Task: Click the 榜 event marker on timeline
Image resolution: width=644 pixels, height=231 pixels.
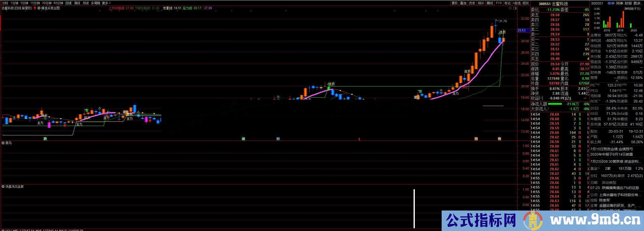Action: pyautogui.click(x=499, y=139)
